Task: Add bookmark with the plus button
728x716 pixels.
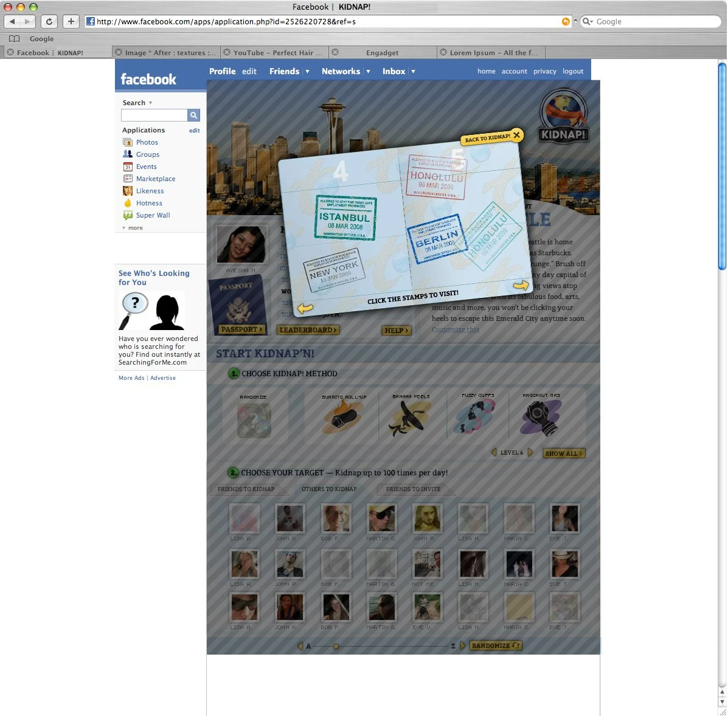Action: [71, 21]
